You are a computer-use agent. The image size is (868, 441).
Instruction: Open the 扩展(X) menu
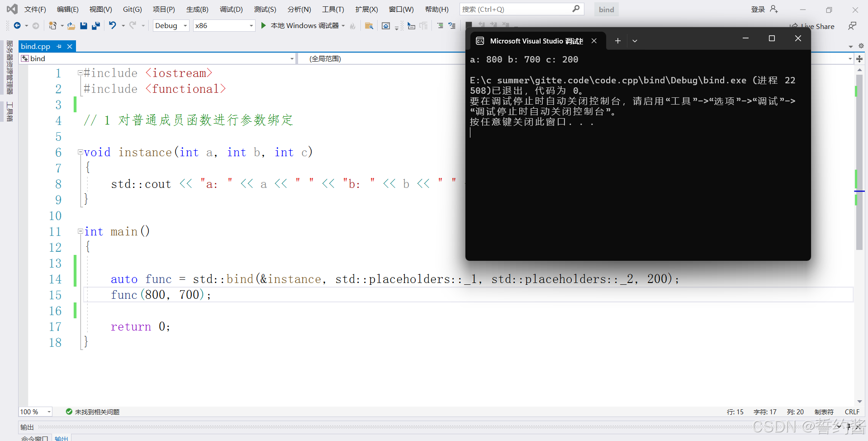pos(366,9)
